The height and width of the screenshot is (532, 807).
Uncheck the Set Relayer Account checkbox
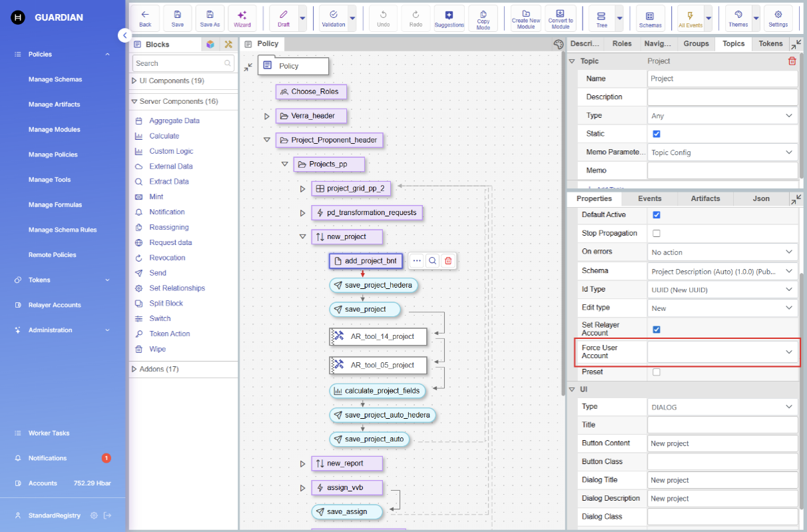[x=657, y=329]
